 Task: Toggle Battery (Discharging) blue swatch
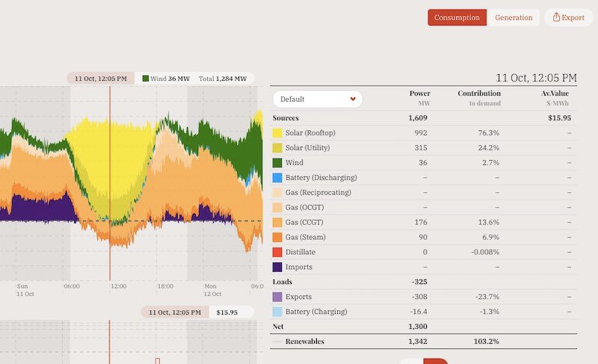point(277,178)
